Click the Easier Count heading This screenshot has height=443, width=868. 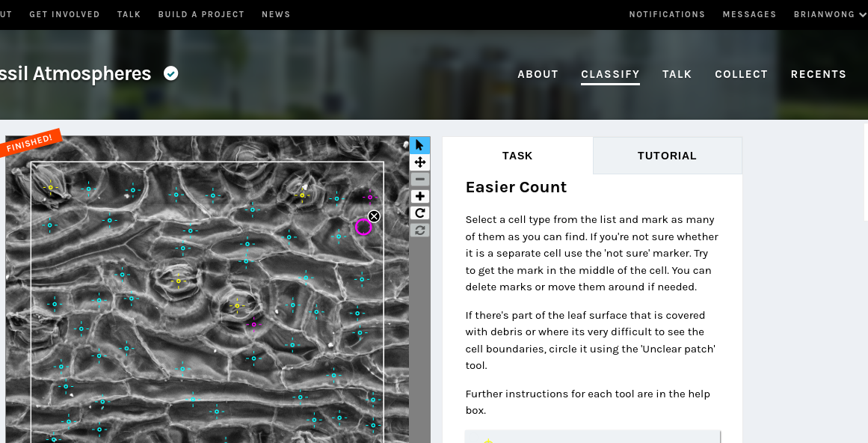coord(516,187)
